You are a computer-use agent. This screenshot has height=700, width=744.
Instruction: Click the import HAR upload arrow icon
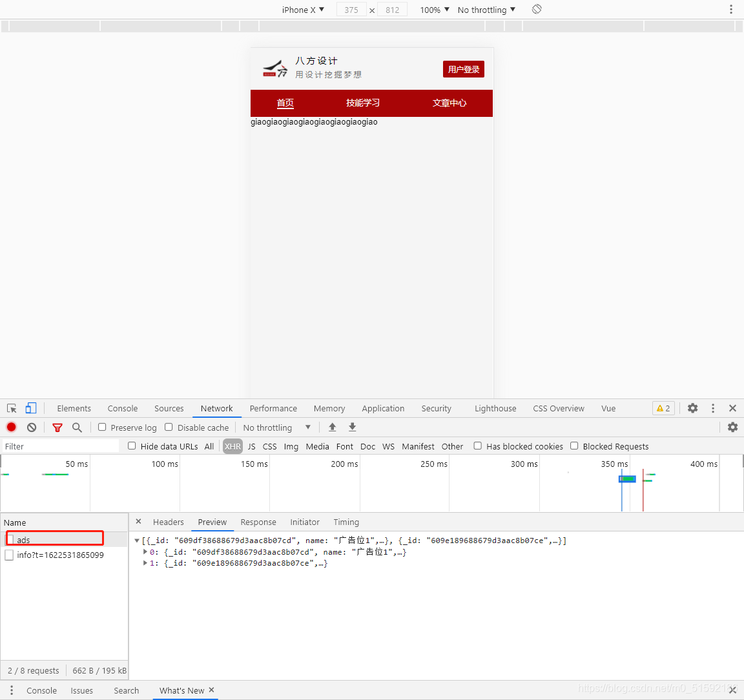(333, 427)
